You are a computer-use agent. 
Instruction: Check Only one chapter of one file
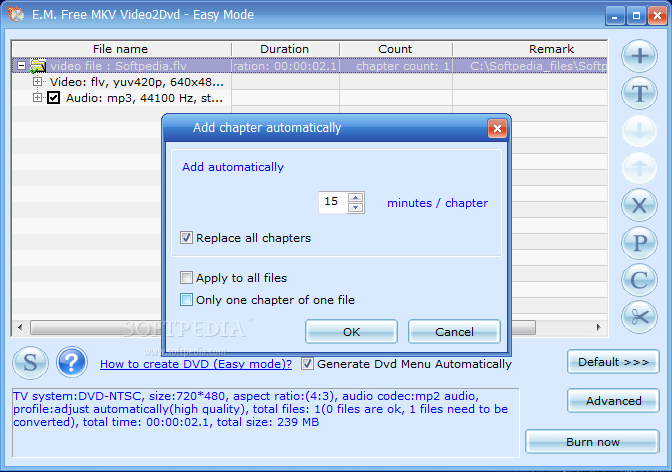tap(186, 300)
